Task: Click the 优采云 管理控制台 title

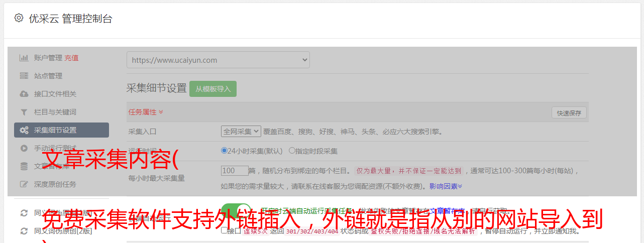Action: 71,19
